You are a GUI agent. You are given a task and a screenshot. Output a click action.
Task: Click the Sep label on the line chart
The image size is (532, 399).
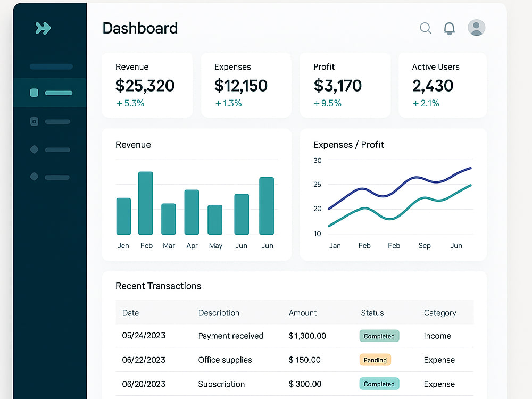pyautogui.click(x=425, y=246)
